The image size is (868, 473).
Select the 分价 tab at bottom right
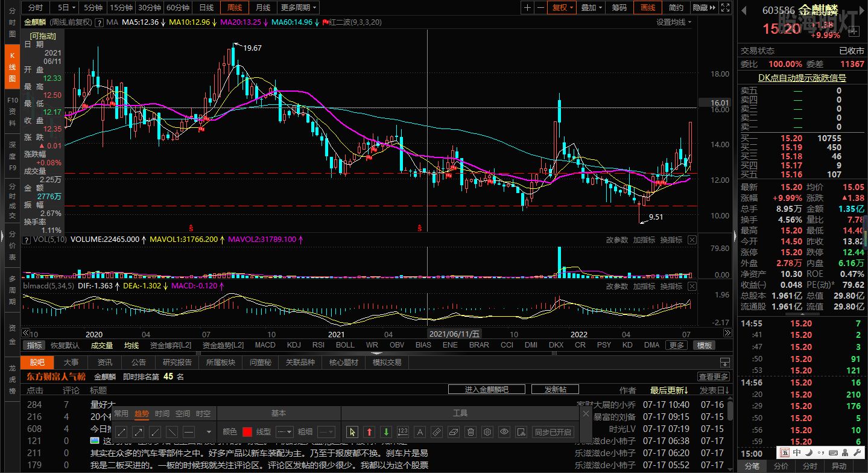coord(781,466)
